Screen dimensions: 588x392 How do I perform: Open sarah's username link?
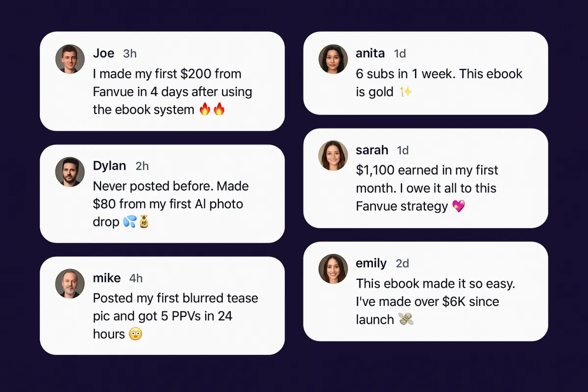pos(372,150)
